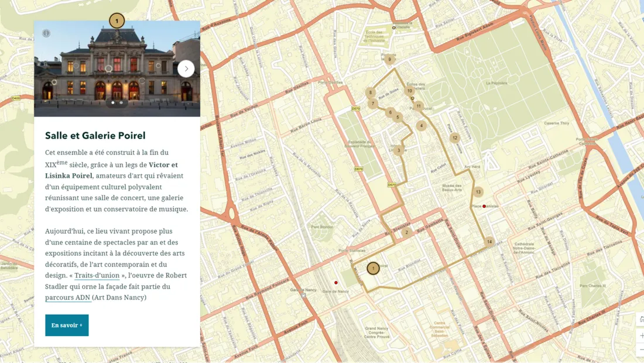Click map marker number 12
This screenshot has height=363, width=644.
pos(454,138)
